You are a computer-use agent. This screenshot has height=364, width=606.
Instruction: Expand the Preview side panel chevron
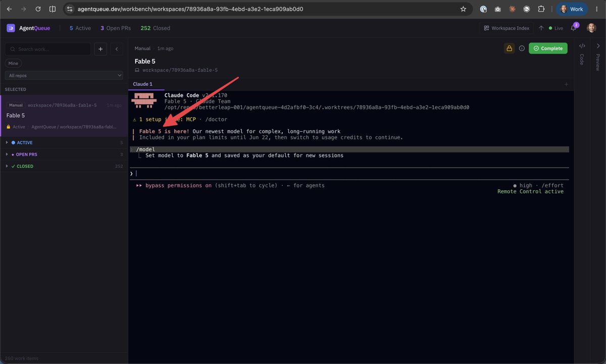(598, 46)
